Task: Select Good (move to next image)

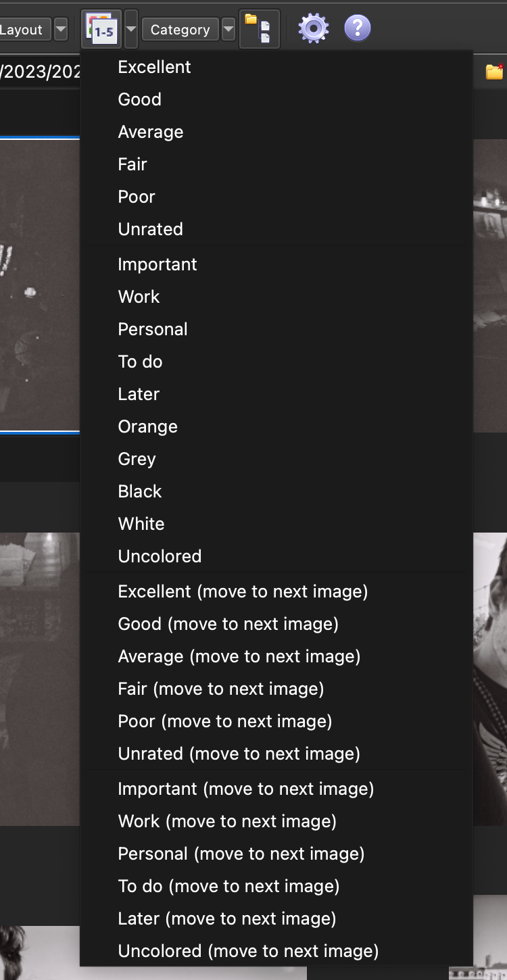Action: click(x=228, y=624)
